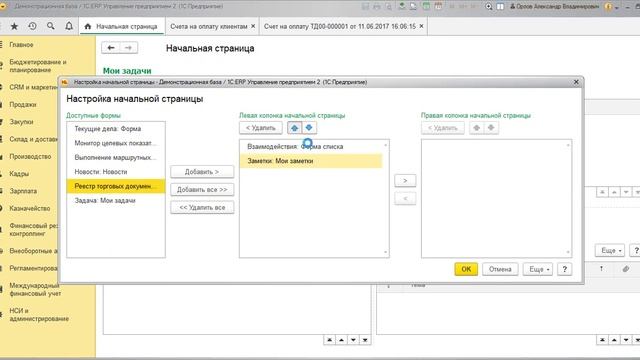Open the Казначейство sidebar section

click(x=29, y=208)
